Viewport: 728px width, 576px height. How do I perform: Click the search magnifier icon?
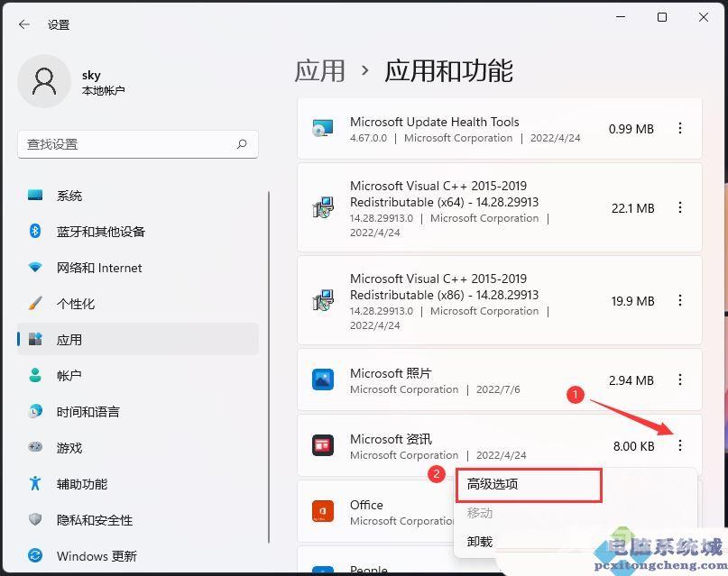(x=242, y=144)
